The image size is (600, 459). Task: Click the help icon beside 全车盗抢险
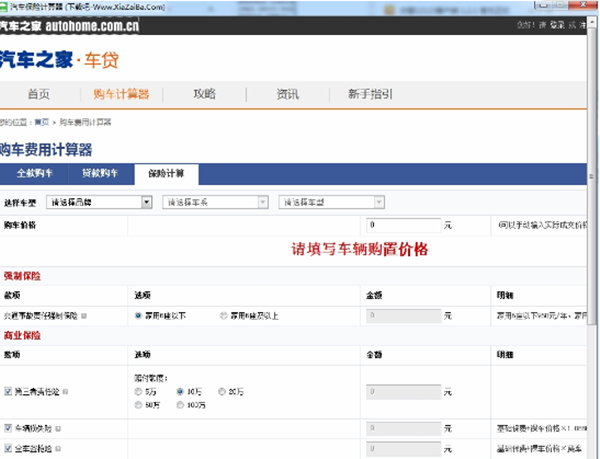click(x=58, y=449)
